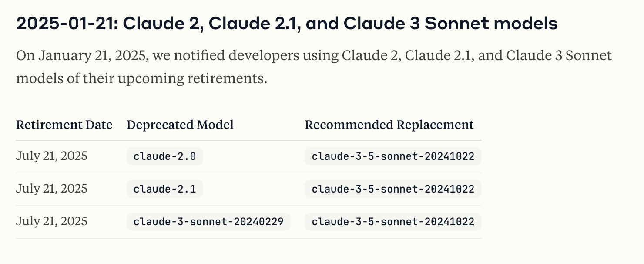Click the 2025-01-21 section heading
Screen dimensions: 644x264
coord(287,24)
